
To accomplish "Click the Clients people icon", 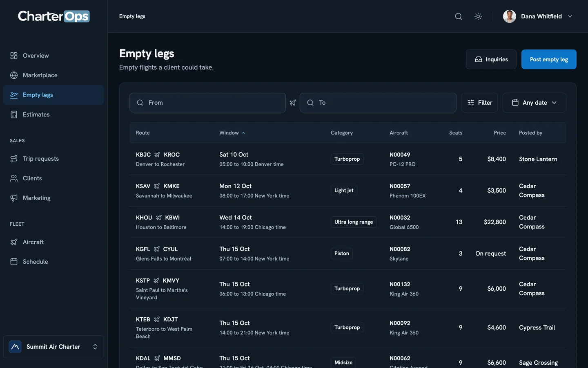I will pos(14,178).
